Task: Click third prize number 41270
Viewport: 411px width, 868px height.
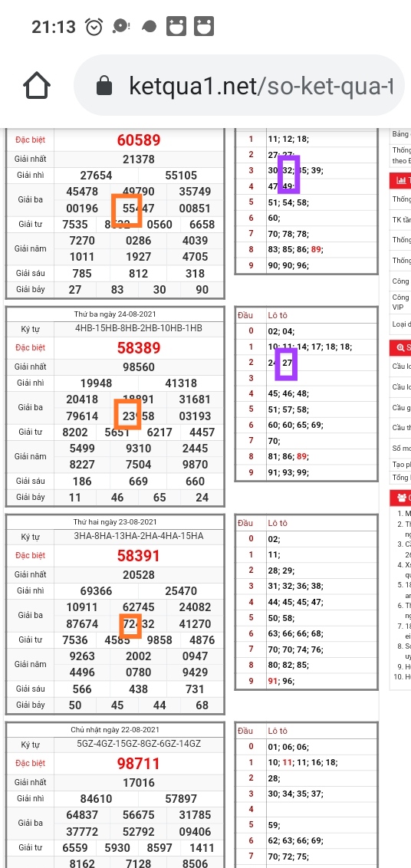Action: tap(195, 624)
